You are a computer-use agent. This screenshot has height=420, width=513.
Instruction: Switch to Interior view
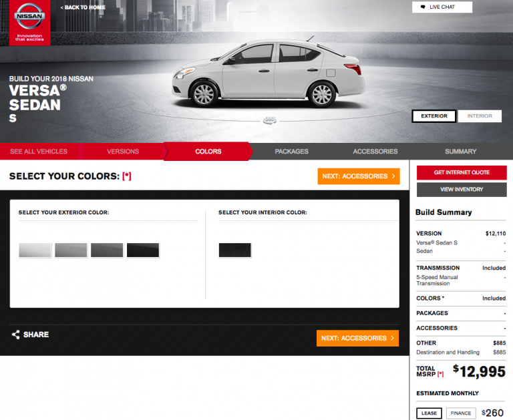tap(480, 116)
